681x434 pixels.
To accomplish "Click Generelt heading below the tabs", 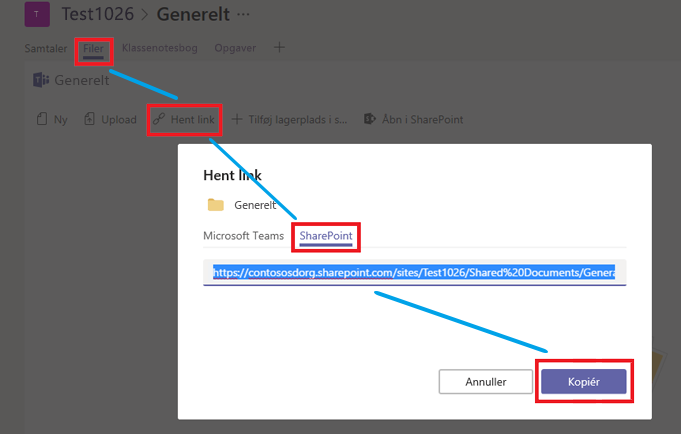I will (x=82, y=80).
